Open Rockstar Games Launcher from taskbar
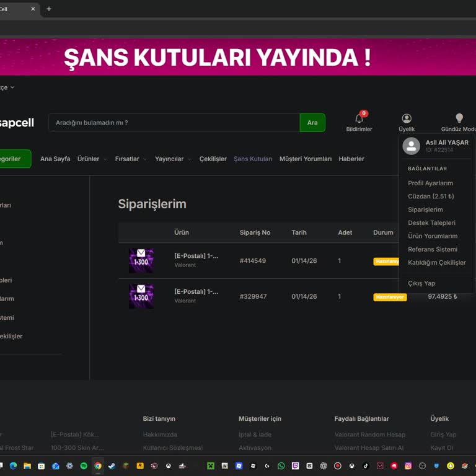476x476 pixels. point(140,465)
